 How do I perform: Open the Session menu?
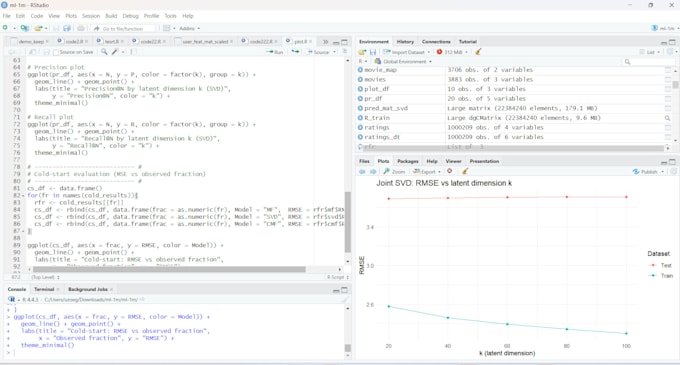(91, 16)
